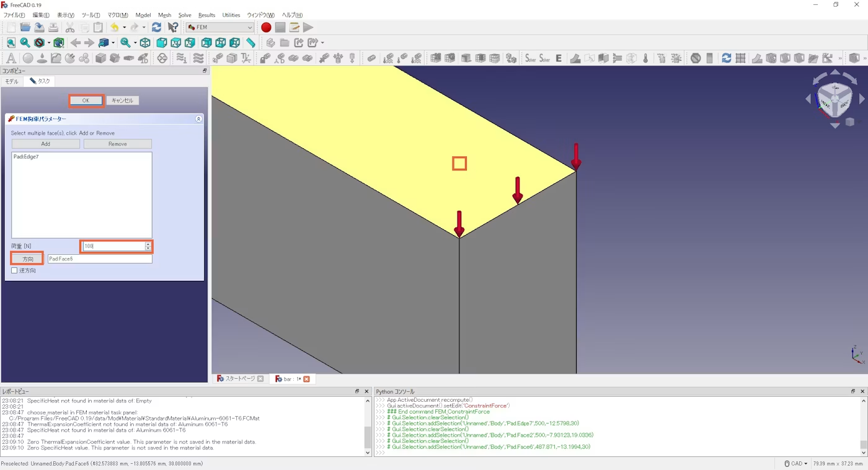The height and width of the screenshot is (470, 868).
Task: Click the 方向 direction button
Action: 28,259
